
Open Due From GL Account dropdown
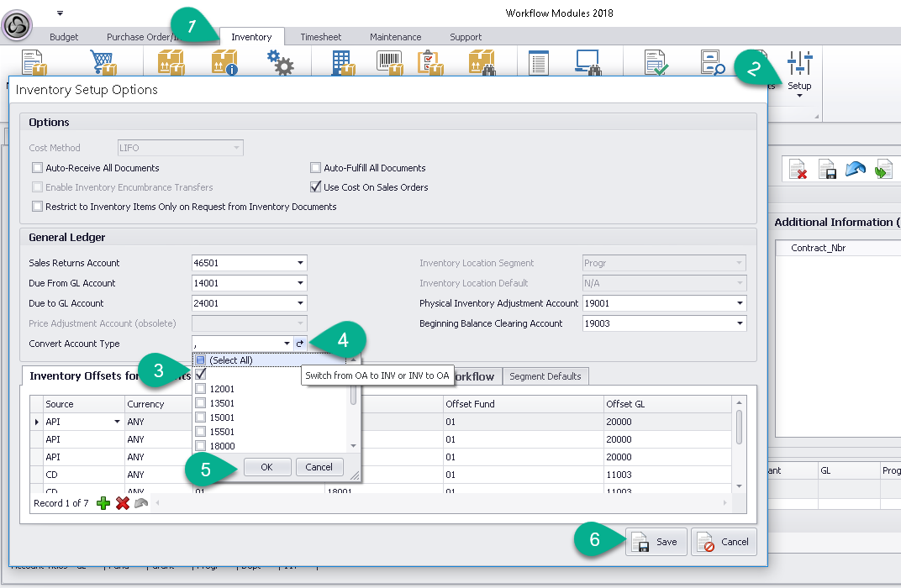pos(300,283)
